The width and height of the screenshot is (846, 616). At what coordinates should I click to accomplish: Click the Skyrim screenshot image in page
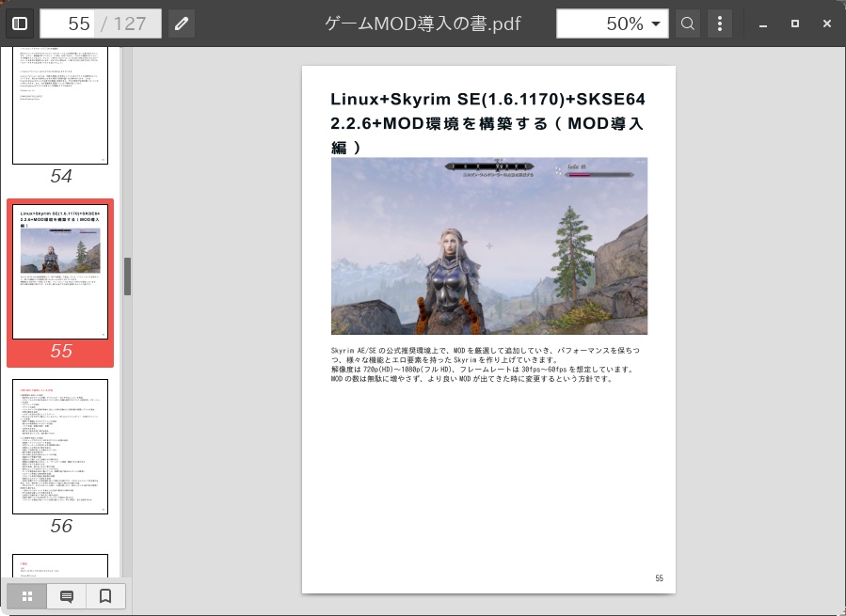pyautogui.click(x=488, y=246)
